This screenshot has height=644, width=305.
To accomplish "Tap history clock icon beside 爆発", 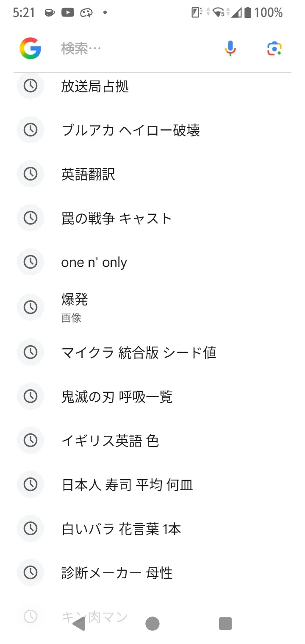I will [x=30, y=307].
